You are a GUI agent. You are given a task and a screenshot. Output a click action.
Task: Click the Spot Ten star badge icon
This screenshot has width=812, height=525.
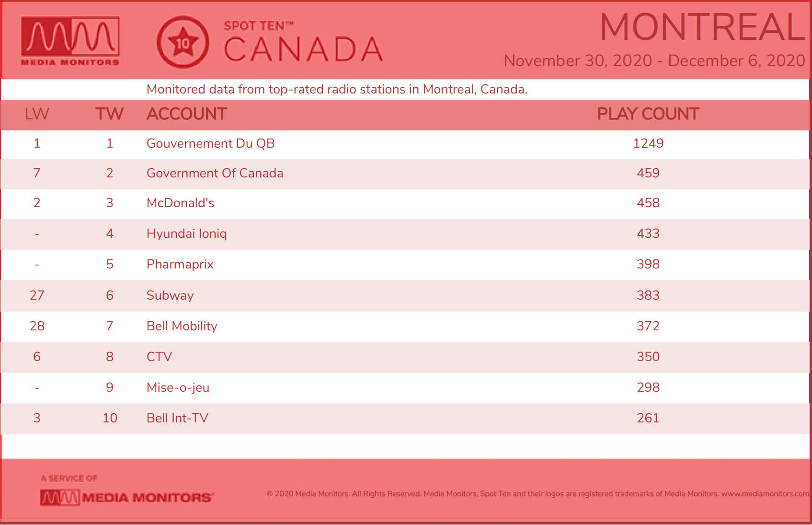tap(183, 43)
